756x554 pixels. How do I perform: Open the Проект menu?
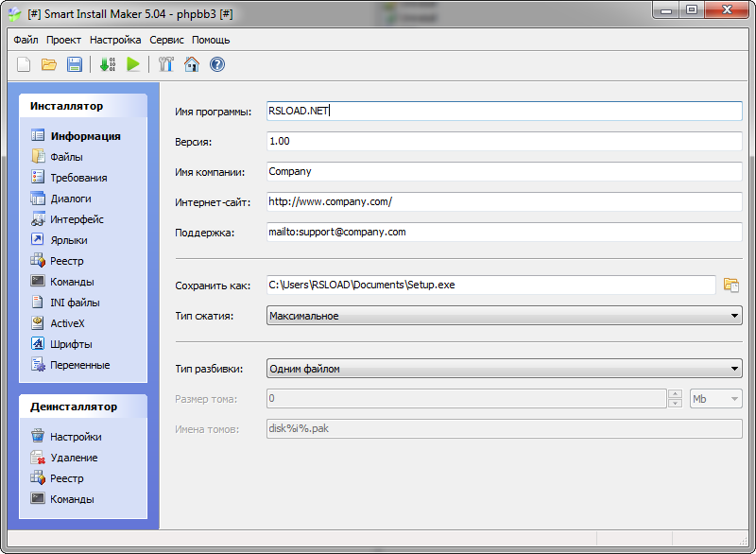[x=63, y=40]
